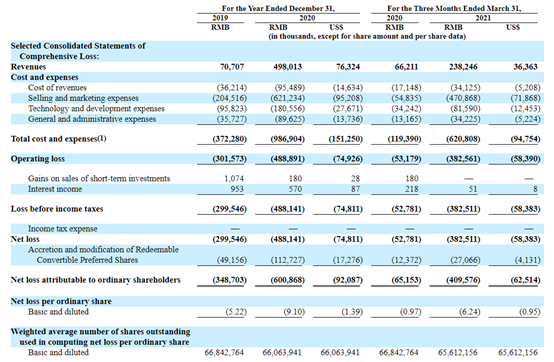Click the Operating loss row label
This screenshot has width=554, height=362.
38,159
